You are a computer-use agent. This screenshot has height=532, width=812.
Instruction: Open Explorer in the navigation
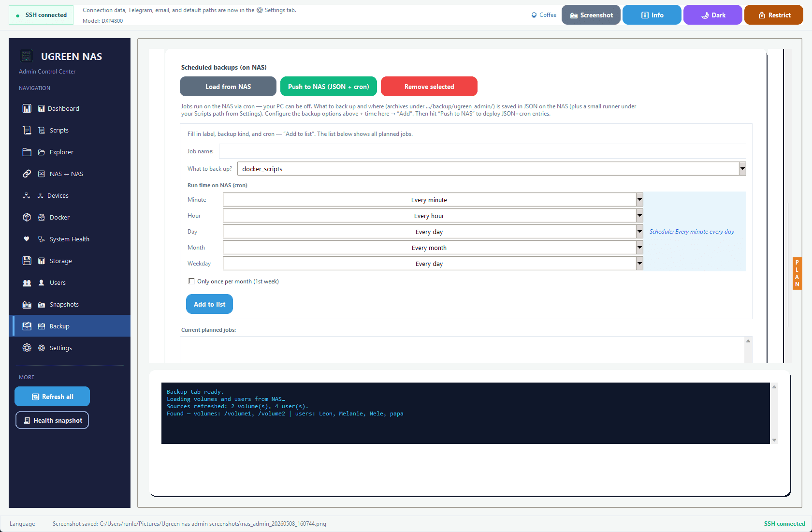[x=70, y=152]
